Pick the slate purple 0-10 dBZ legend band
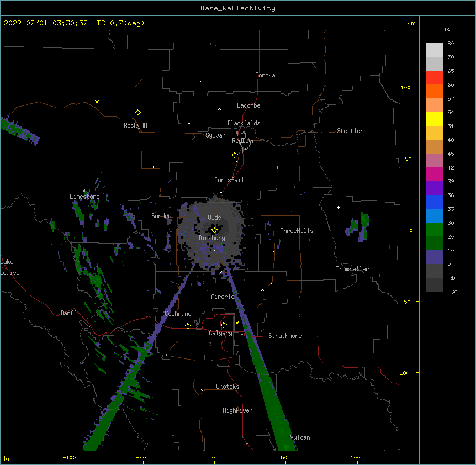The height and width of the screenshot is (465, 476). (x=434, y=257)
